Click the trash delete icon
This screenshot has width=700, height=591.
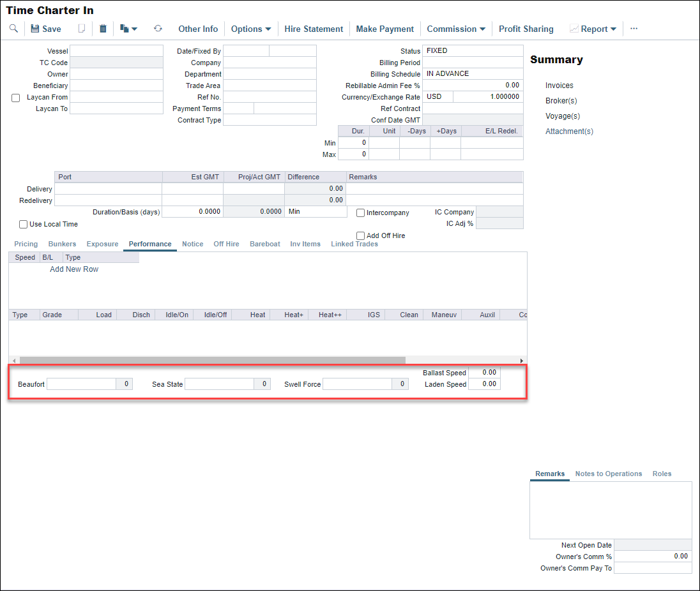click(103, 29)
